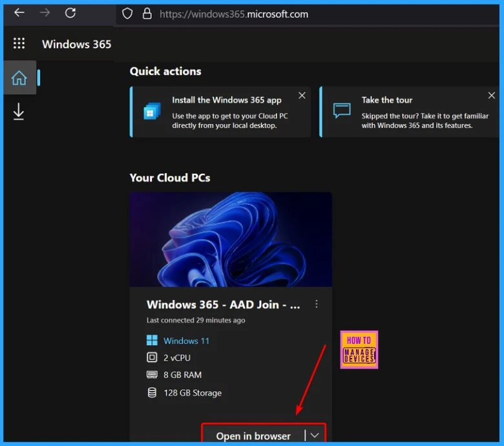Click the 8 GB RAM text
Screen dimensions: 504x446
183,375
